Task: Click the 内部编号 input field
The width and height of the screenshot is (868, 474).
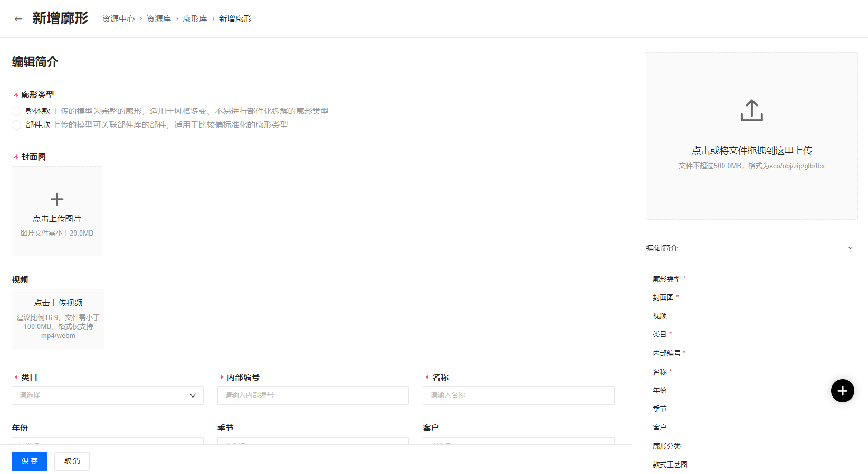Action: [x=313, y=395]
